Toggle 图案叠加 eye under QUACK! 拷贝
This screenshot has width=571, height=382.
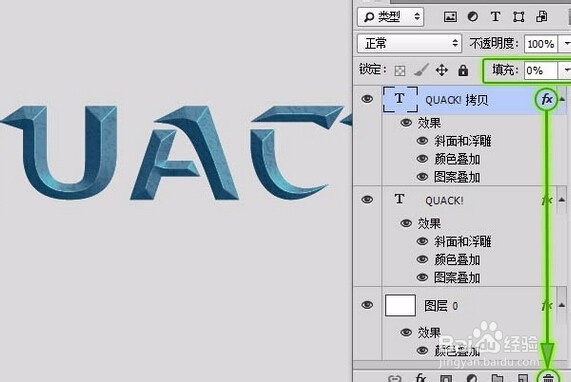422,177
